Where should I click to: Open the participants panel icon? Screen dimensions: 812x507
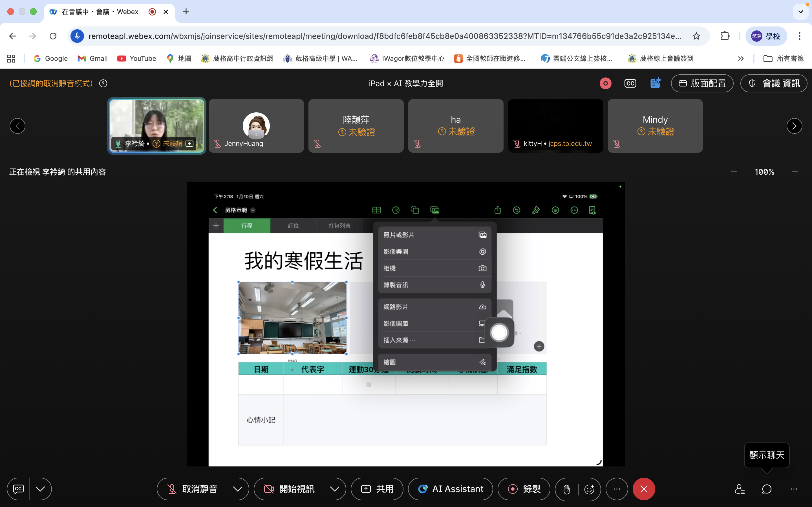pos(740,489)
